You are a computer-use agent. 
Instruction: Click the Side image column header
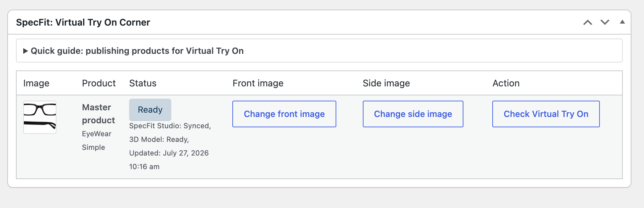[x=386, y=83]
